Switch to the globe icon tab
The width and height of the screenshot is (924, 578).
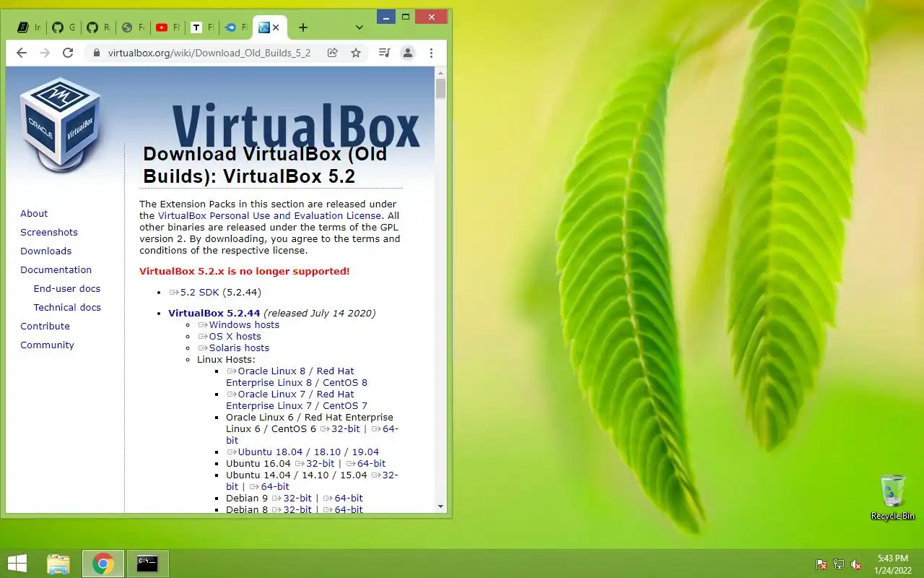(x=133, y=27)
